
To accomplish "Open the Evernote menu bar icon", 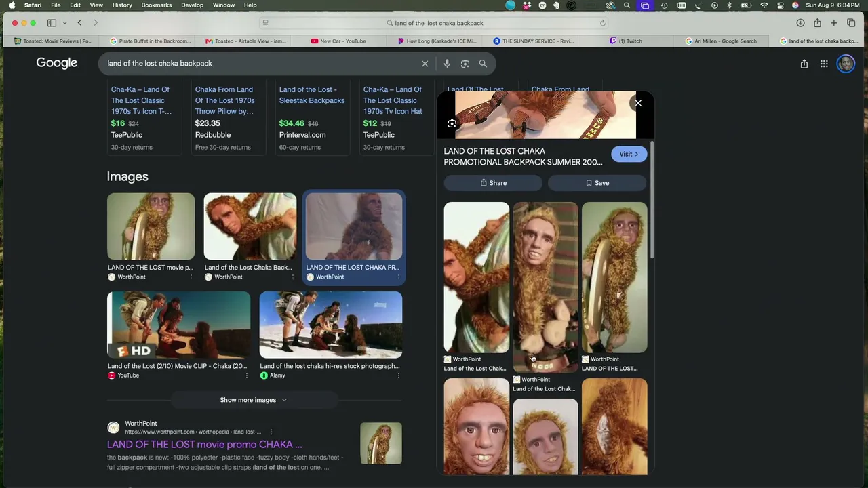I will 557,5.
